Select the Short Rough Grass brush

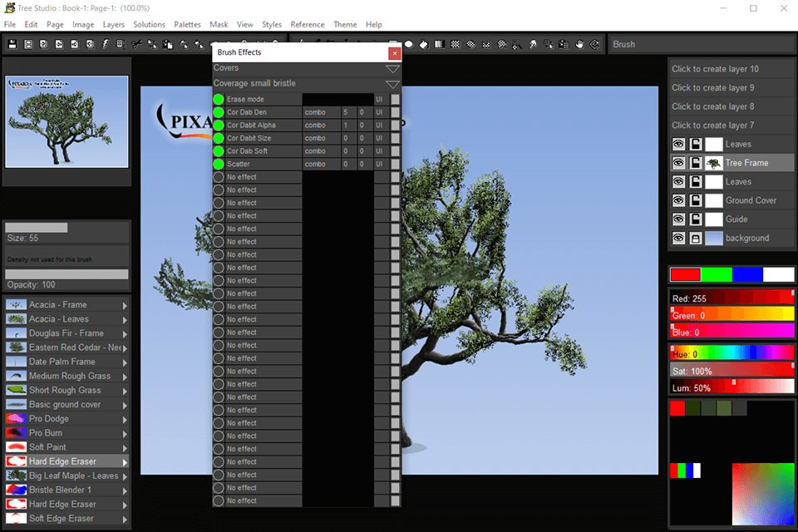[66, 390]
